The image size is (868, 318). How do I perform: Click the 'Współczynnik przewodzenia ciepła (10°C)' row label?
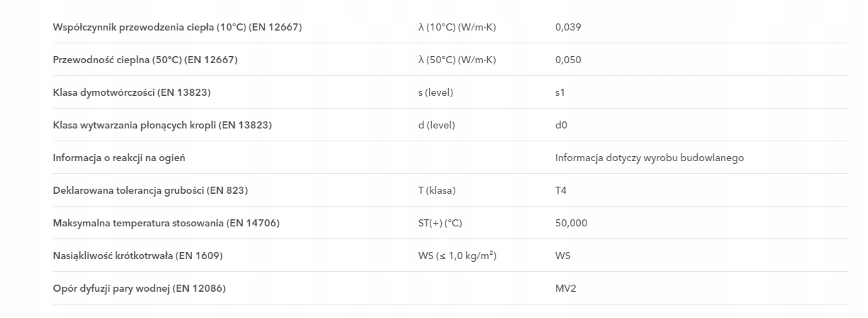point(177,27)
